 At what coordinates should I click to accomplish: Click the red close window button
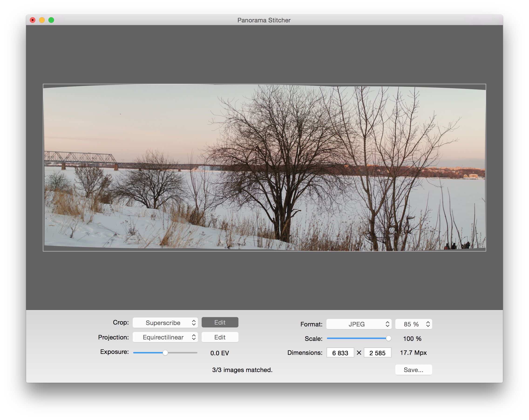point(33,20)
